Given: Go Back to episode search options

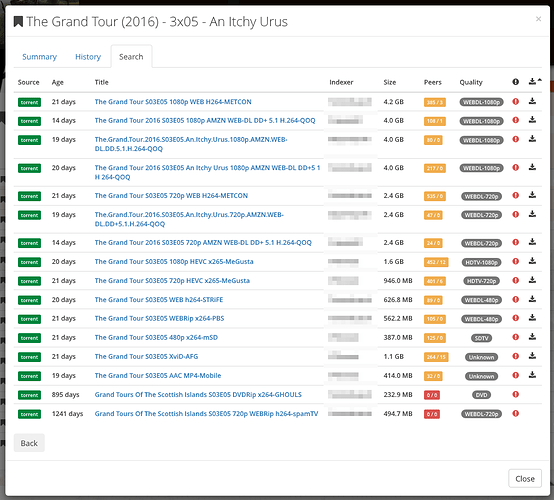Looking at the screenshot, I should (29, 443).
